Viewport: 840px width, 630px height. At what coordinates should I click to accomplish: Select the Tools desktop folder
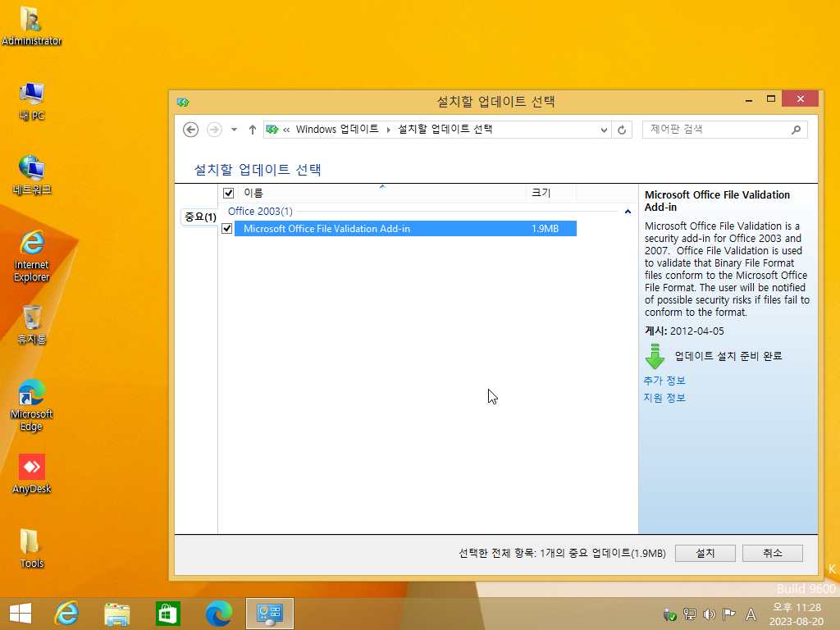point(31,548)
